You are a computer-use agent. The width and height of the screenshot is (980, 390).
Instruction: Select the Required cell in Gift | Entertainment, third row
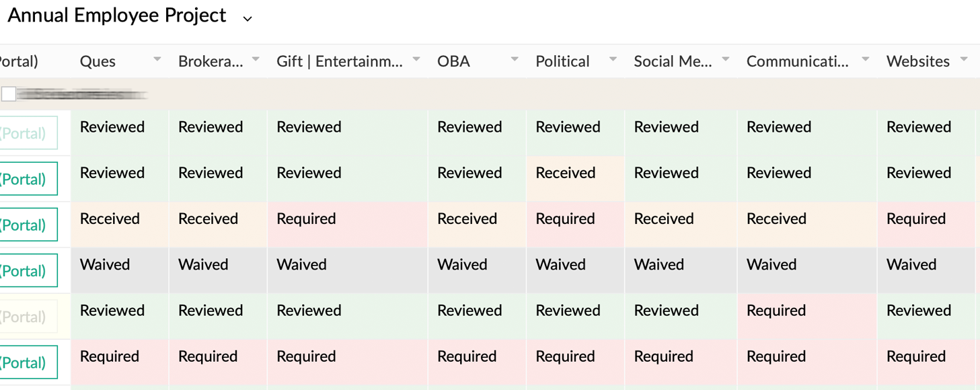tap(306, 219)
